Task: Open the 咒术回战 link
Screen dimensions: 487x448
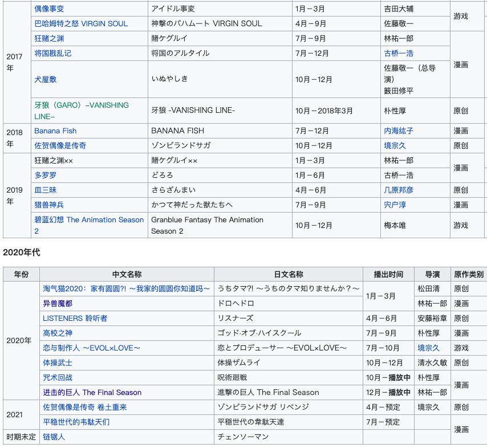Action: coord(58,377)
